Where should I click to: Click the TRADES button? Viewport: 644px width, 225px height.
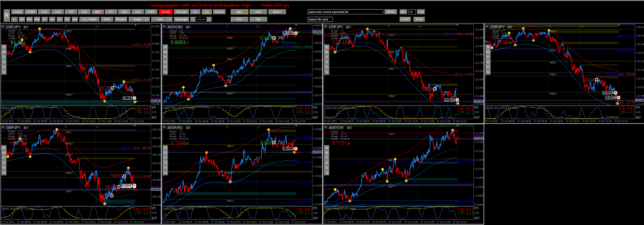[121, 19]
